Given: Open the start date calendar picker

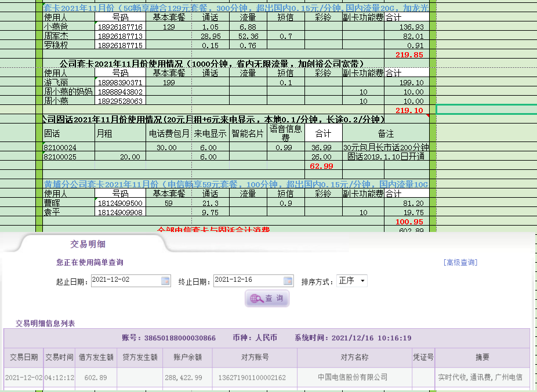Looking at the screenshot, I should [x=165, y=281].
